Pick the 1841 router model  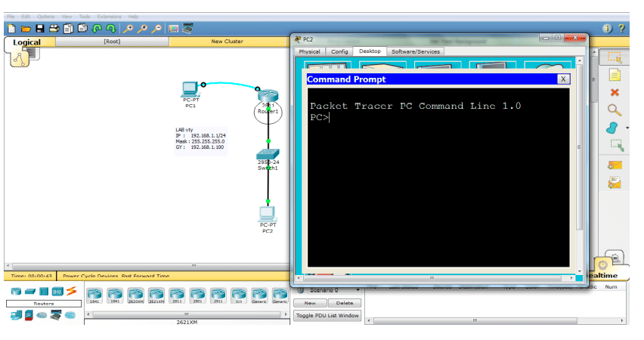[94, 295]
